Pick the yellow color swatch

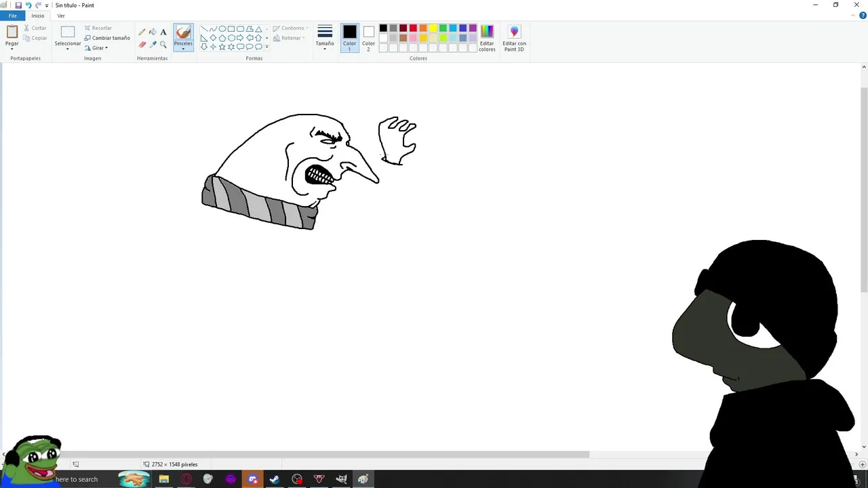point(433,28)
